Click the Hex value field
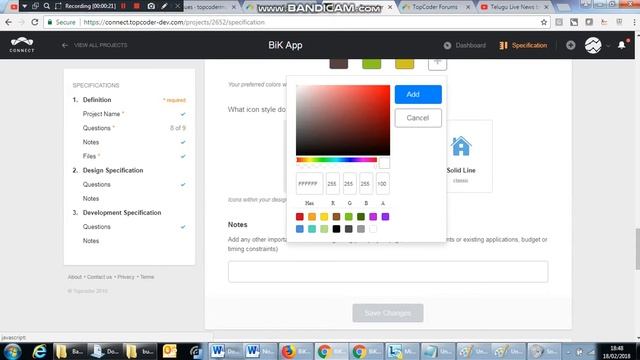 click(309, 184)
